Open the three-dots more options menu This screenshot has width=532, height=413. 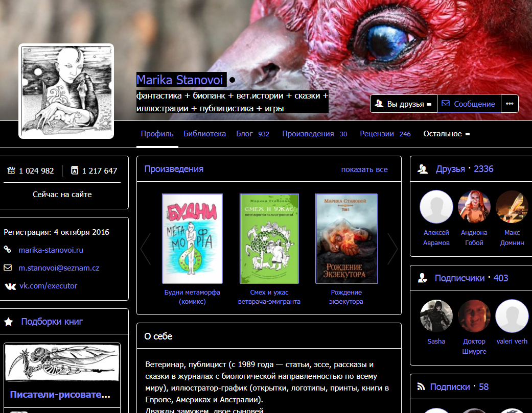click(510, 104)
